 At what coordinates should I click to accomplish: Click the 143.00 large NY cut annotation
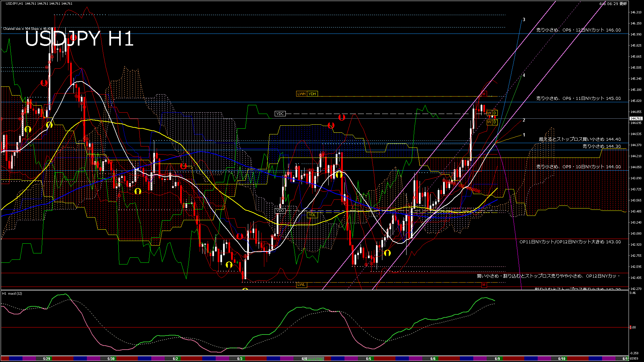(x=570, y=242)
